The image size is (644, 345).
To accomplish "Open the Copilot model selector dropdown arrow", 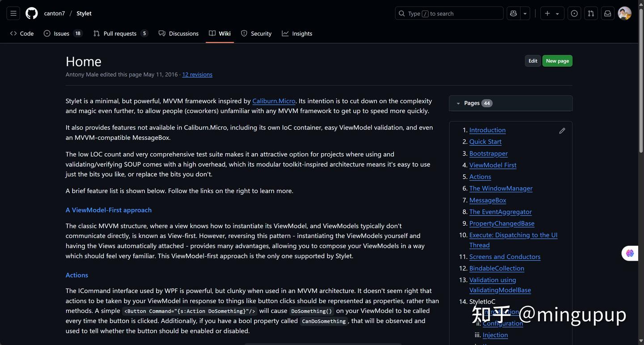I will point(524,13).
